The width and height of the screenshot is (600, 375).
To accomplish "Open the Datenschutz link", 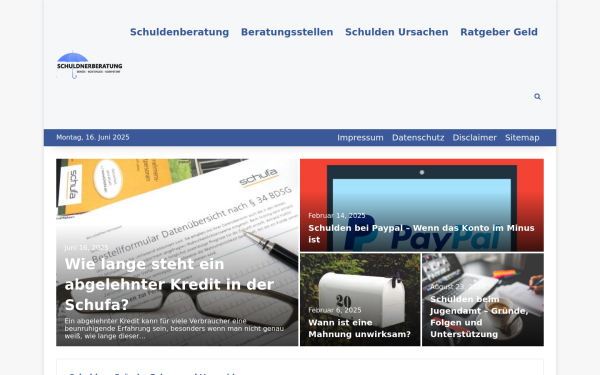I will (418, 138).
